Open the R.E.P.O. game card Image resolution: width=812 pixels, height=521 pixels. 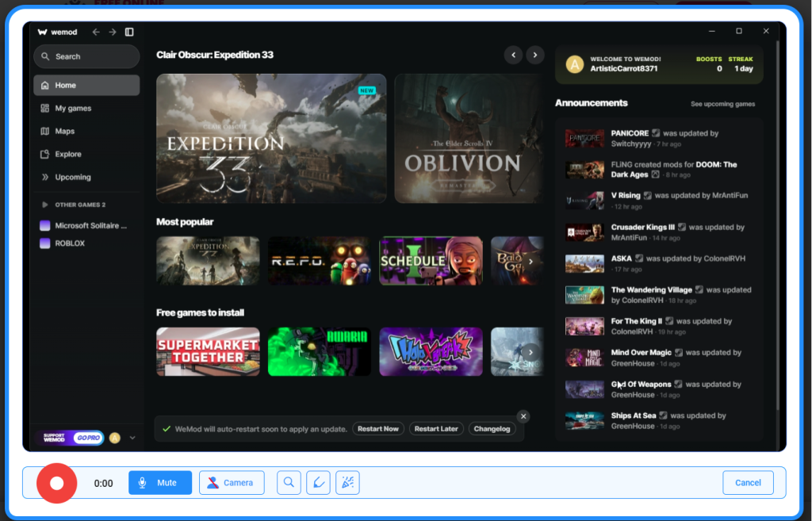point(320,261)
